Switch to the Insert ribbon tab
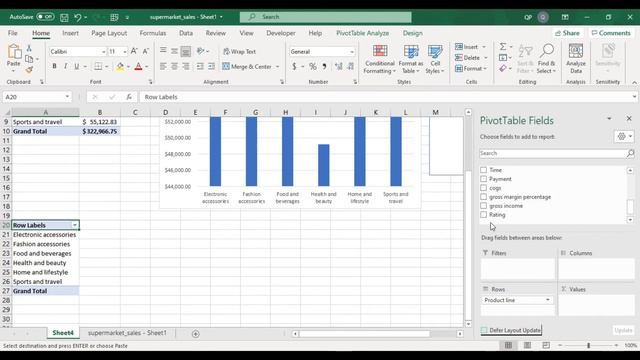The height and width of the screenshot is (360, 640). click(x=70, y=33)
